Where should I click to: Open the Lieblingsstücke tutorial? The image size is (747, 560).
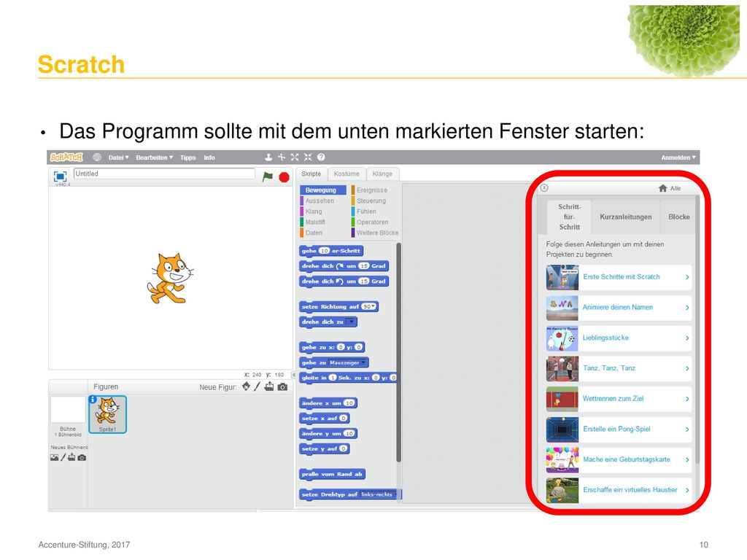click(619, 338)
